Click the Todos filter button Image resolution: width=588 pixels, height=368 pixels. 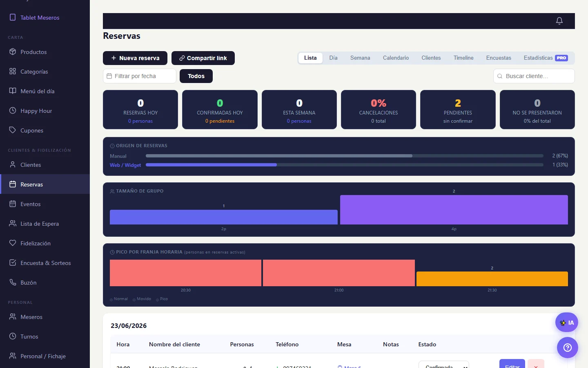click(196, 76)
